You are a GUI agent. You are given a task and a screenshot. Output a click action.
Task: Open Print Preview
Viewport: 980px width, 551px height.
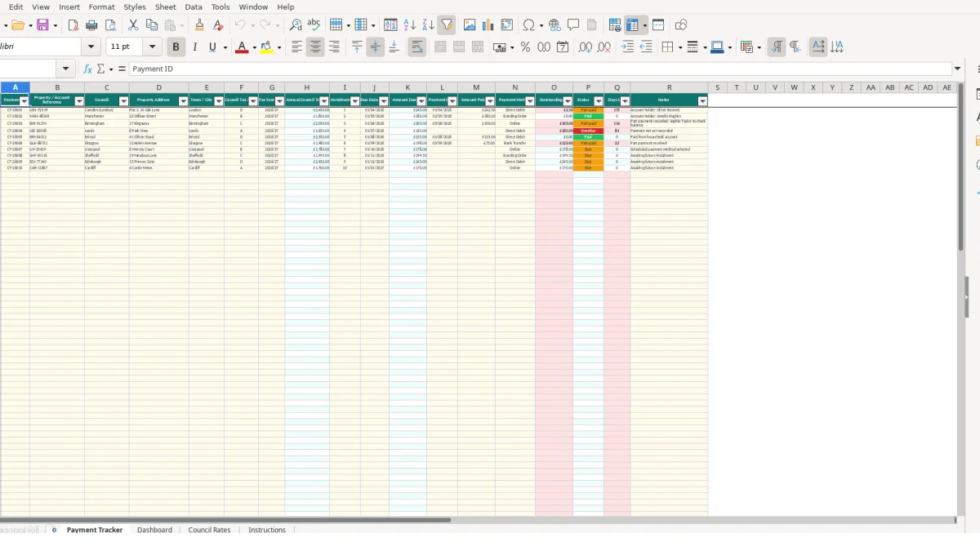tap(111, 25)
